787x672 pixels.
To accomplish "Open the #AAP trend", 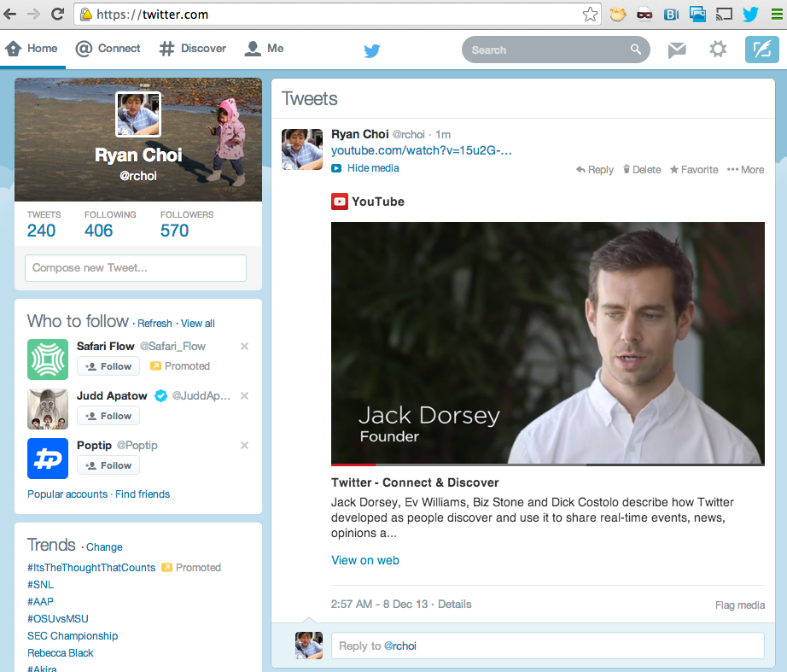I will click(x=41, y=602).
